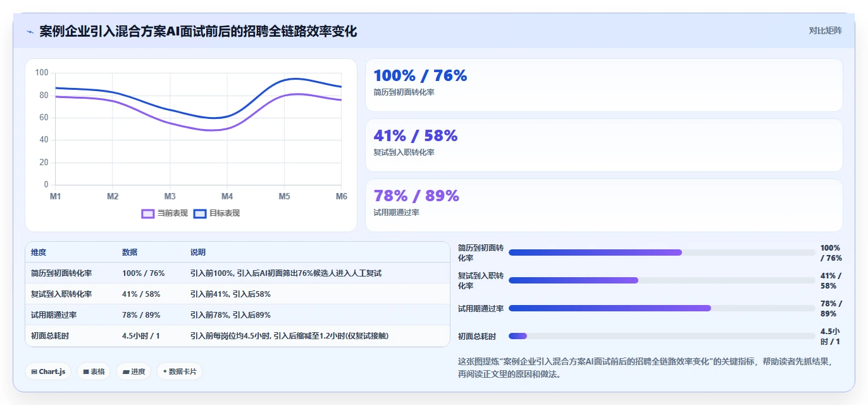Viewport: 868px width, 405px height.
Task: Click table data cell 41% / 58%
Action: (x=141, y=294)
